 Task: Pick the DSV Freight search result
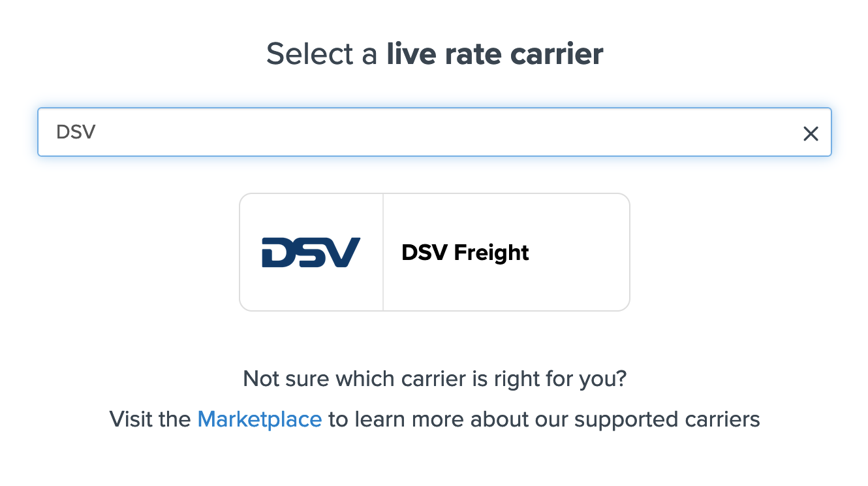[435, 252]
